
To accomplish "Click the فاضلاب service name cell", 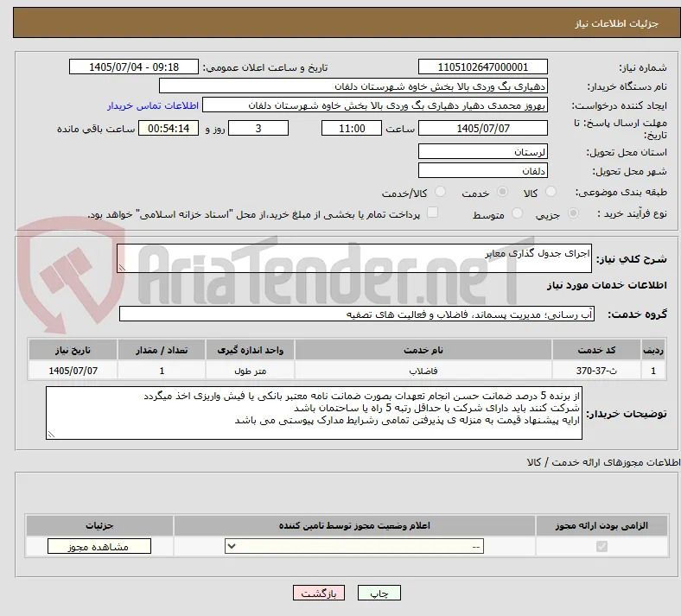I will click(423, 371).
